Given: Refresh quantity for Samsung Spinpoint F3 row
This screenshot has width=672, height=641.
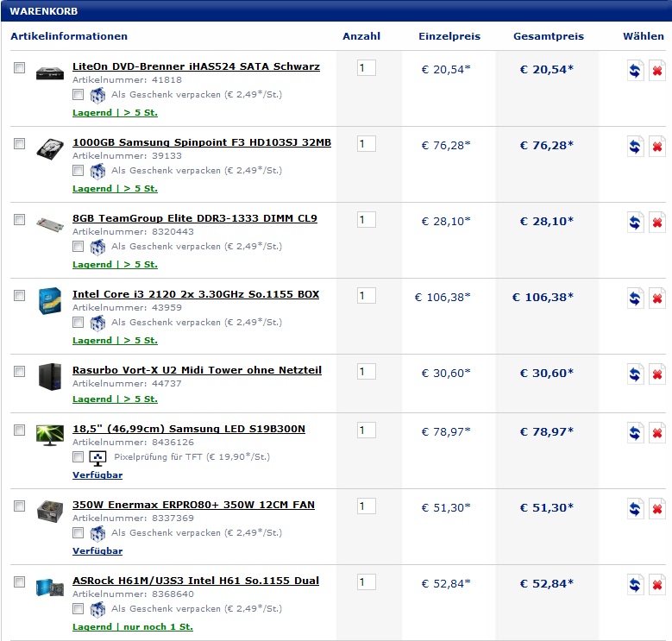Looking at the screenshot, I should click(635, 147).
